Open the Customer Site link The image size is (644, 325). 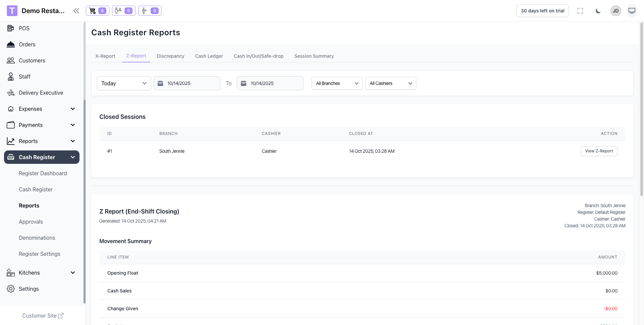43,316
